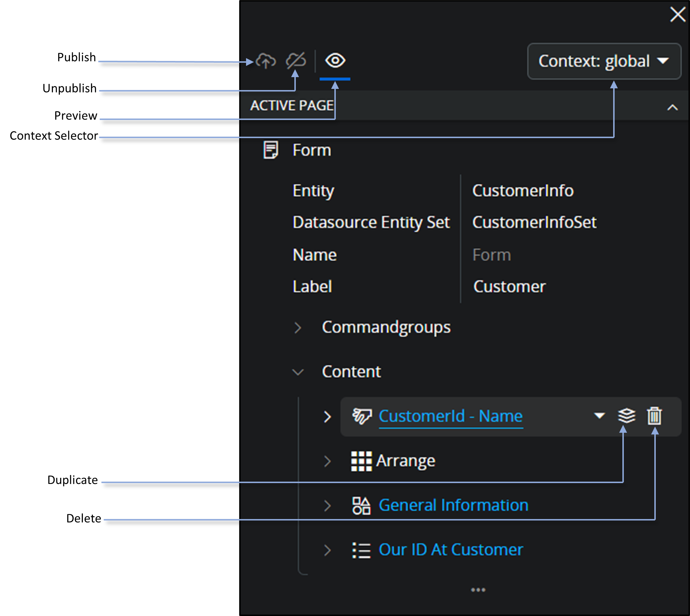Delete the CustomerId - Name item
This screenshot has height=616, width=690.
[x=654, y=416]
